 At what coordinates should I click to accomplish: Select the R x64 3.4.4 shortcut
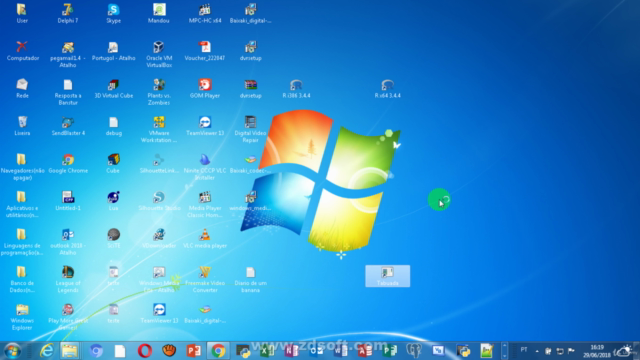tap(387, 88)
